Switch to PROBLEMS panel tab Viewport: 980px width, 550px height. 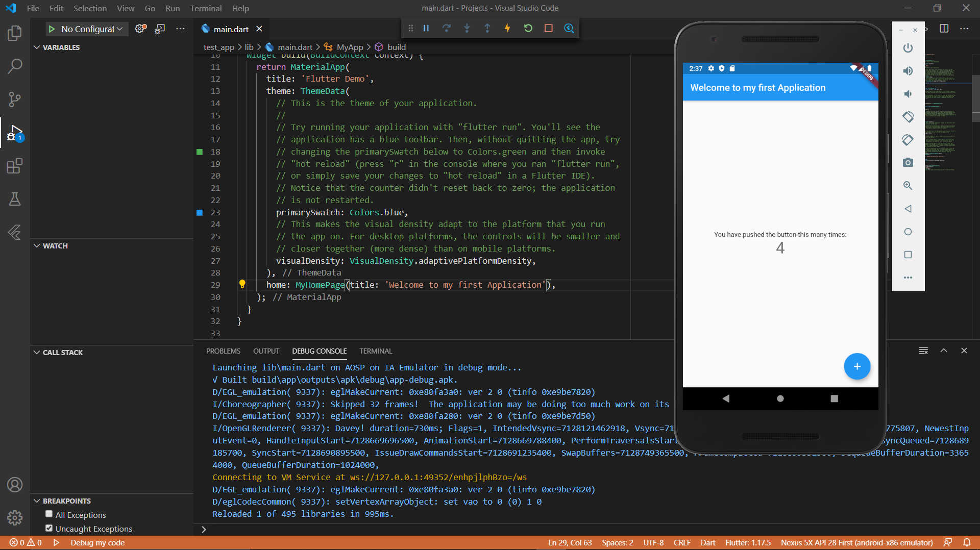(223, 351)
